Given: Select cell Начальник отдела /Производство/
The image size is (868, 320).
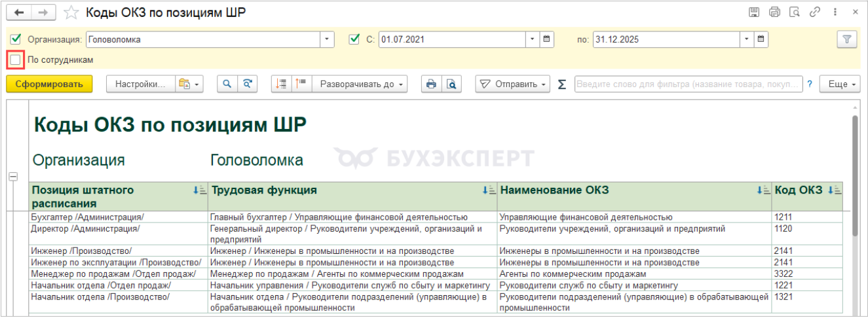Looking at the screenshot, I should [119, 302].
